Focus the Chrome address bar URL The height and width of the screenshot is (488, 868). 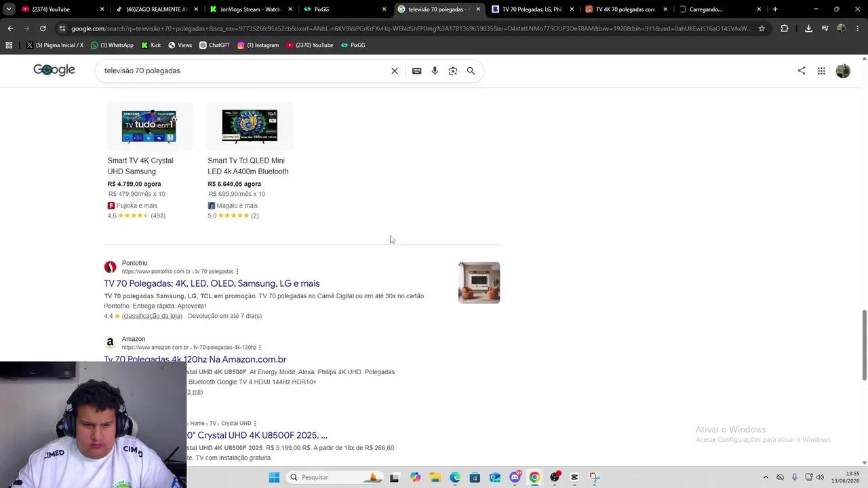pyautogui.click(x=411, y=28)
